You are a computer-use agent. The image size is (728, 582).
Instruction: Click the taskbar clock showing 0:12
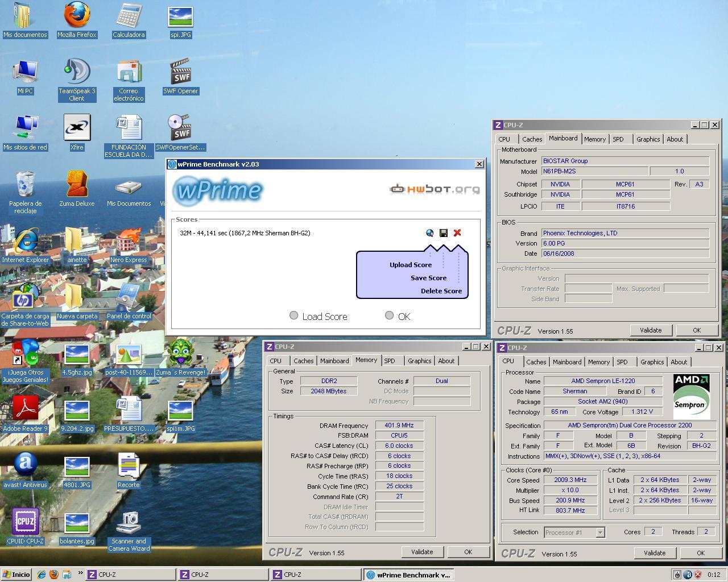point(714,575)
